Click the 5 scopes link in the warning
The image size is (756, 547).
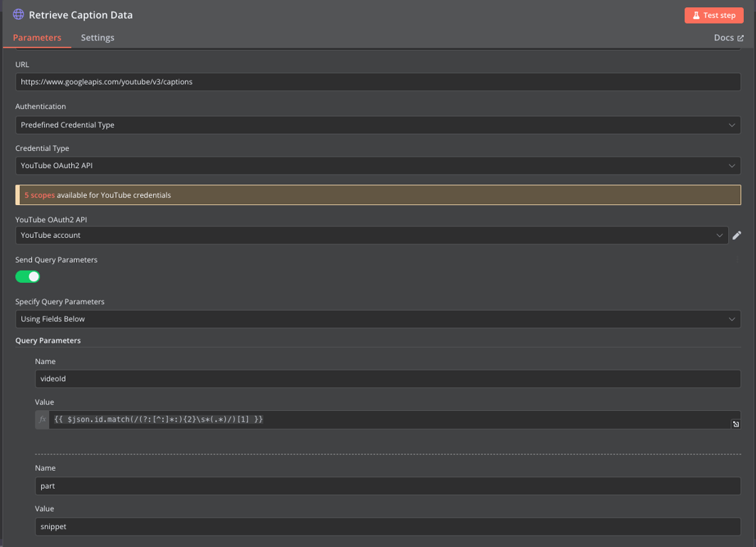pos(41,194)
